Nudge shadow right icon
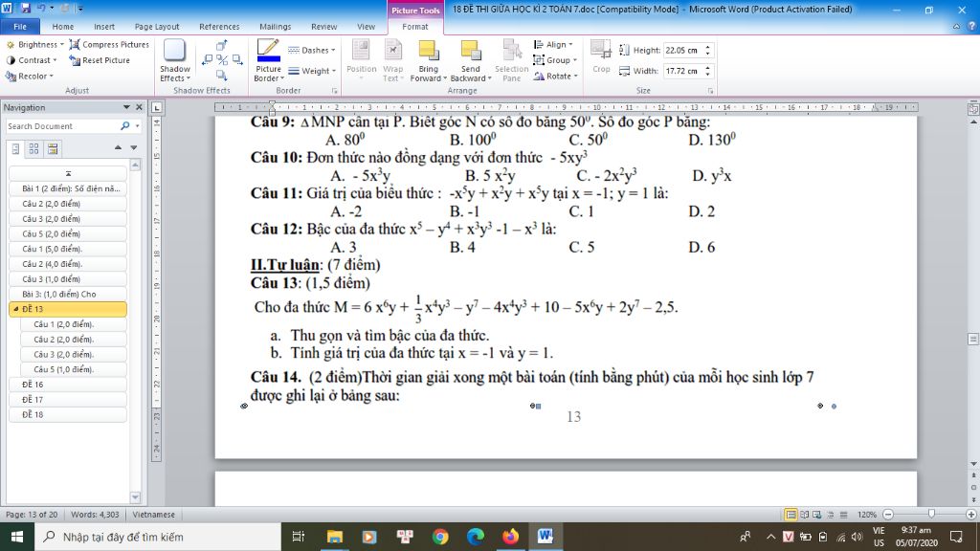 (x=237, y=59)
